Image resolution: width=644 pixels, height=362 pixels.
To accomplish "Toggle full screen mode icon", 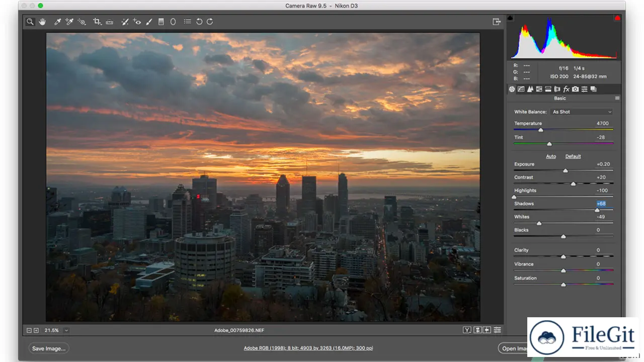I will pos(497,22).
